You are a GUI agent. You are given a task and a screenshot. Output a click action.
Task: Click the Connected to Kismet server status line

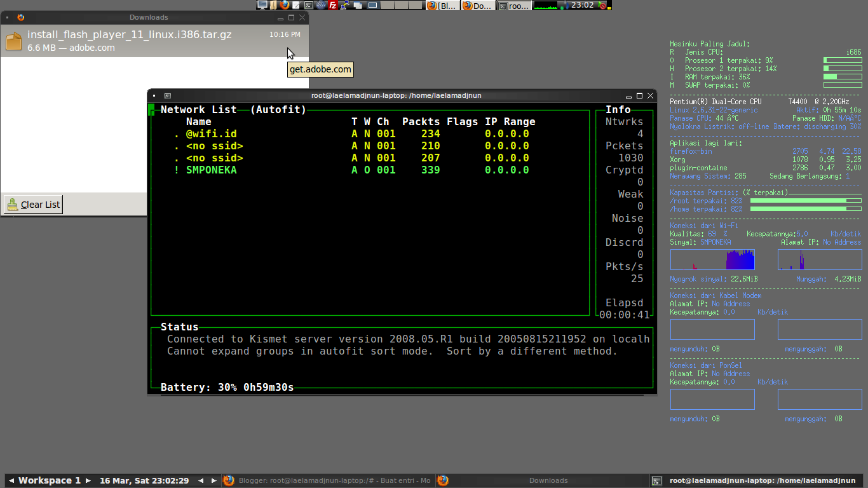(x=408, y=339)
